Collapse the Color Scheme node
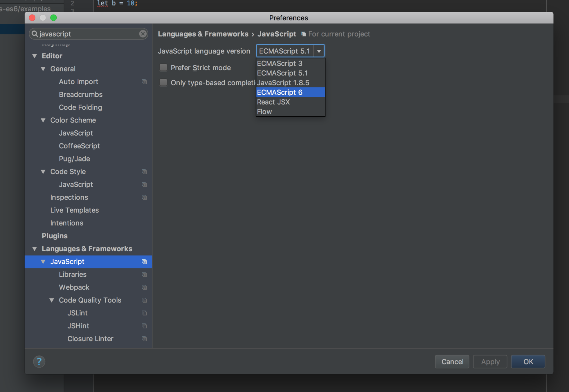The image size is (569, 392). point(43,120)
